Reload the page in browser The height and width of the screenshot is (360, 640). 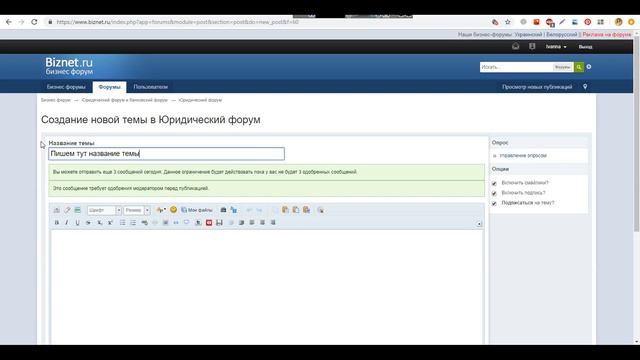pos(34,22)
